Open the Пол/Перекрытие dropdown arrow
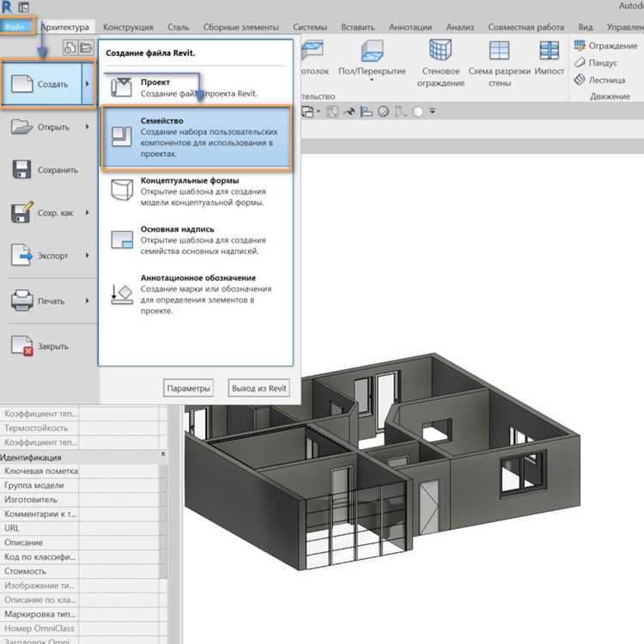This screenshot has height=644, width=644. click(372, 80)
